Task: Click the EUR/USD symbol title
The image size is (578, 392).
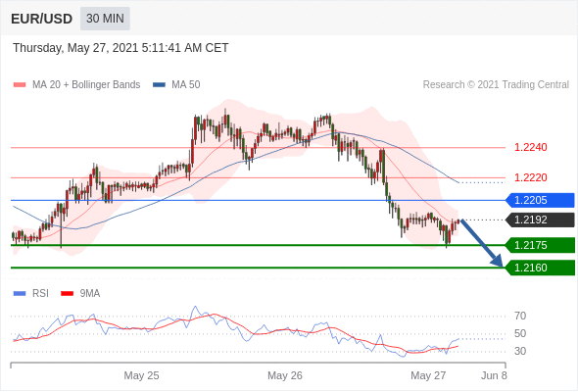Action: [42, 19]
